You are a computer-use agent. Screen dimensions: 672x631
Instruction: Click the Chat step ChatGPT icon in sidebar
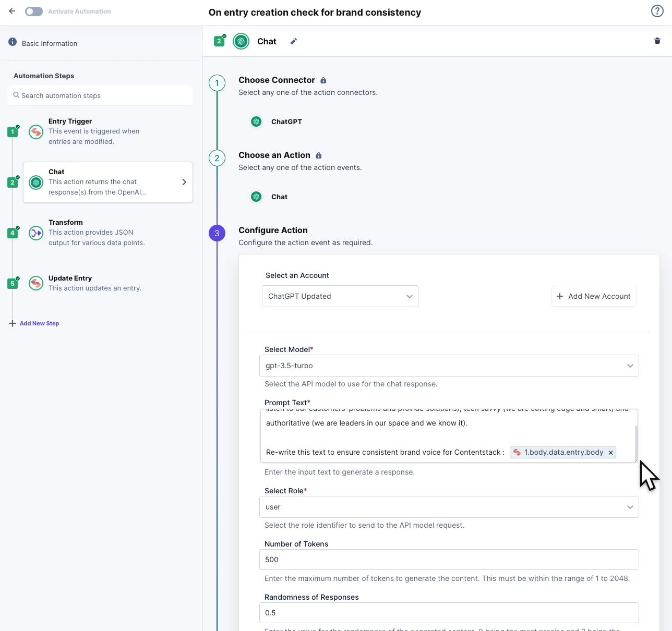[36, 183]
